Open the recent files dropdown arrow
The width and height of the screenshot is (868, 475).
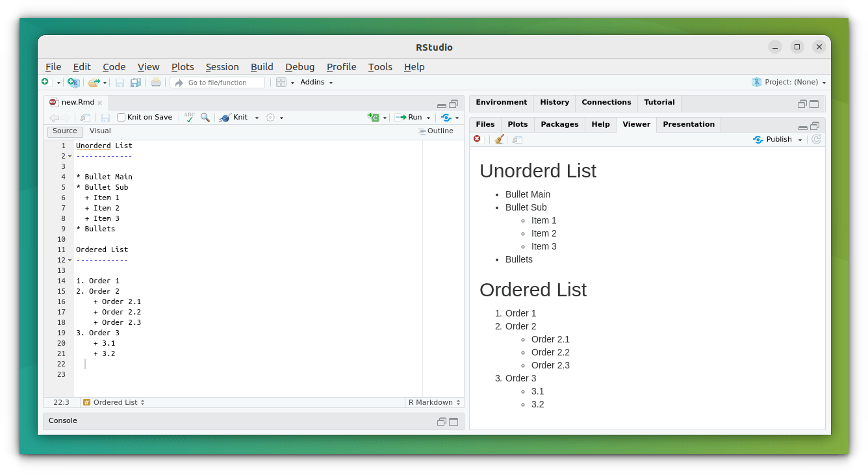point(105,83)
